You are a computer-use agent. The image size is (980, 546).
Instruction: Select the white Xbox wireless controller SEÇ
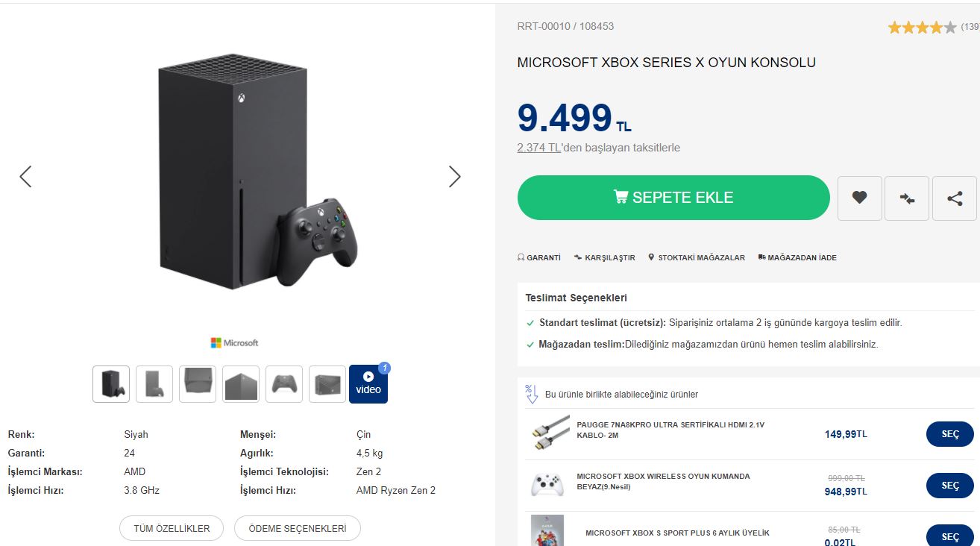coord(949,486)
